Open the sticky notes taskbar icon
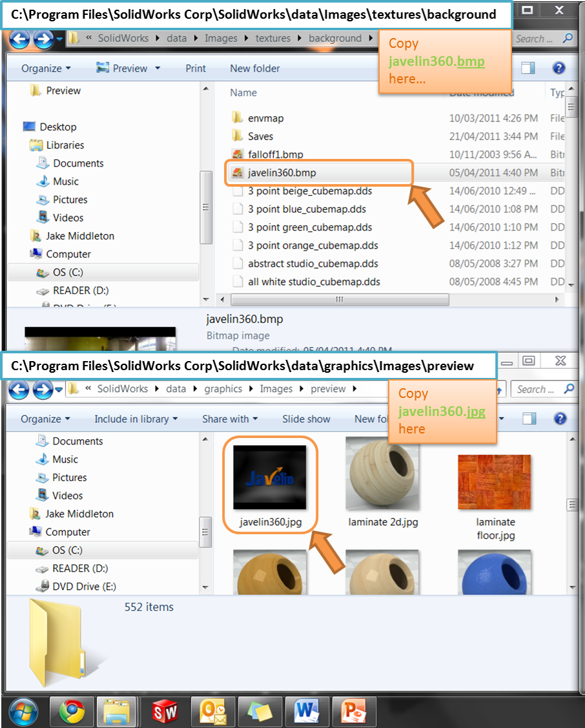This screenshot has height=728, width=585. pos(259,712)
